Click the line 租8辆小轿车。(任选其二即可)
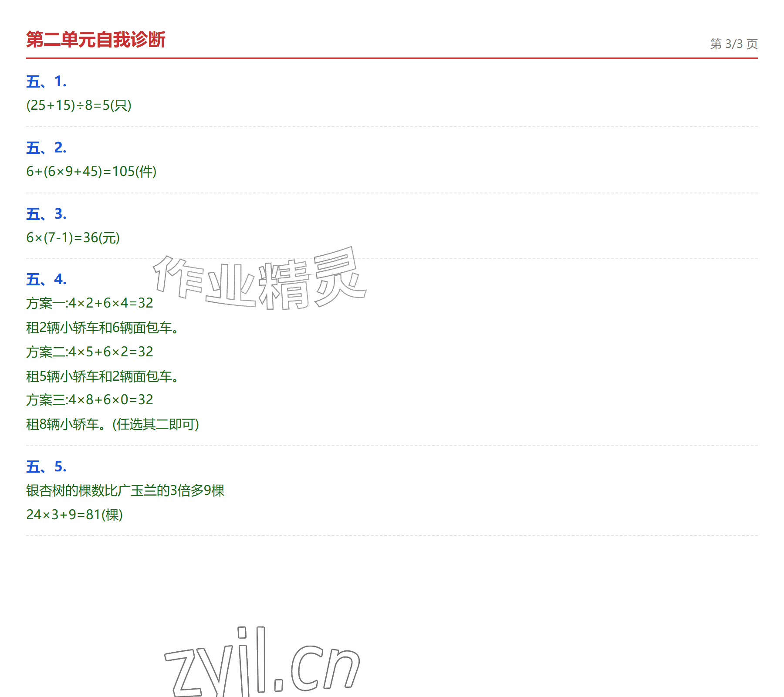Image resolution: width=784 pixels, height=697 pixels. pos(113,424)
